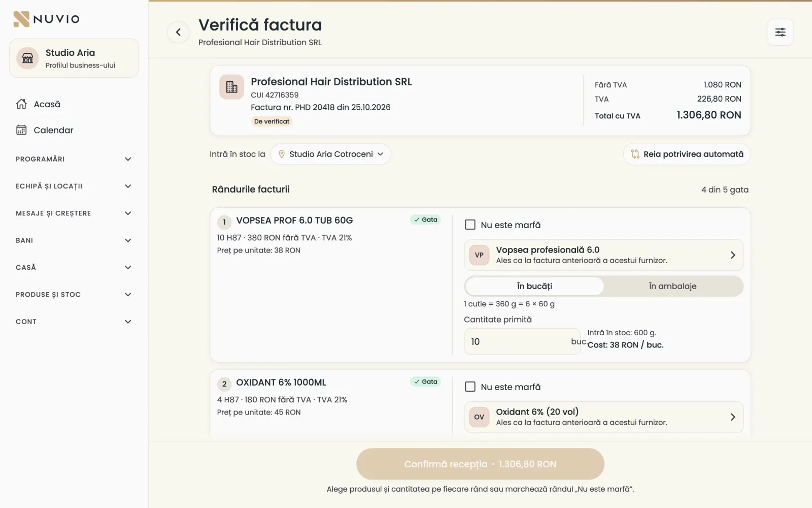
Task: Click OXIDANT 6% 1000ML row title
Action: [x=281, y=383]
